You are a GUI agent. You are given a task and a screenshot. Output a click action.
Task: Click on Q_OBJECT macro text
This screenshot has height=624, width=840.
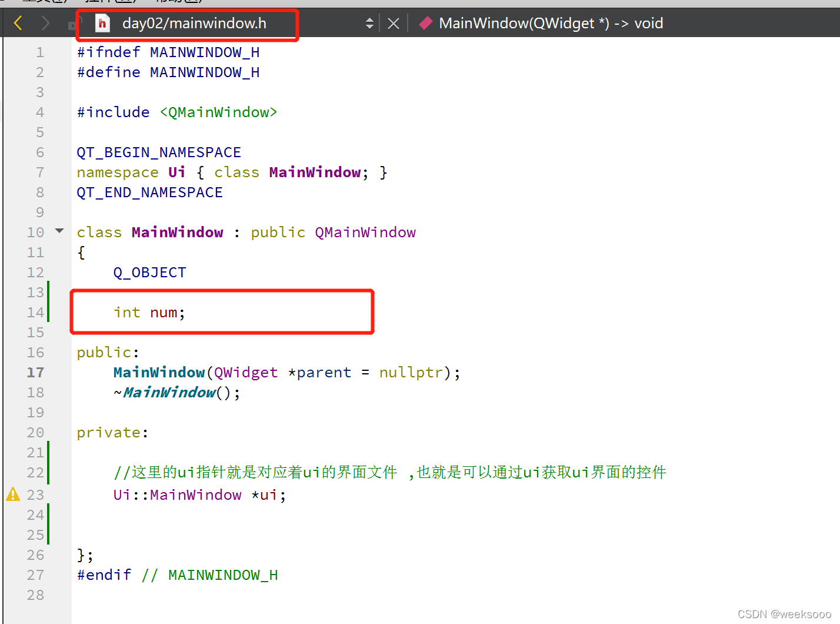tap(149, 273)
